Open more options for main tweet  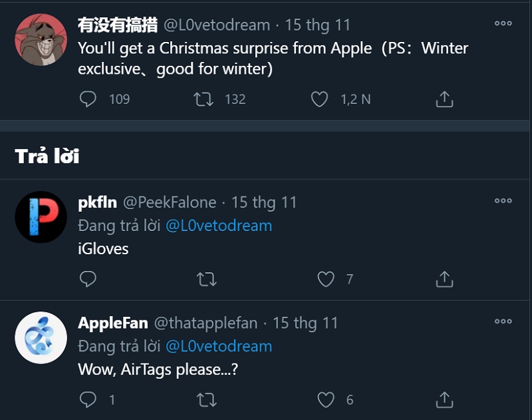pyautogui.click(x=503, y=23)
